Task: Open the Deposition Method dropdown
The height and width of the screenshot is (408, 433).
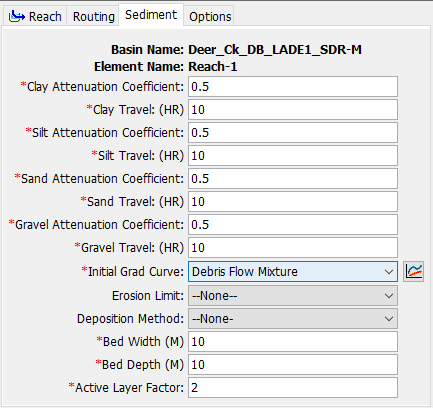Action: (293, 319)
